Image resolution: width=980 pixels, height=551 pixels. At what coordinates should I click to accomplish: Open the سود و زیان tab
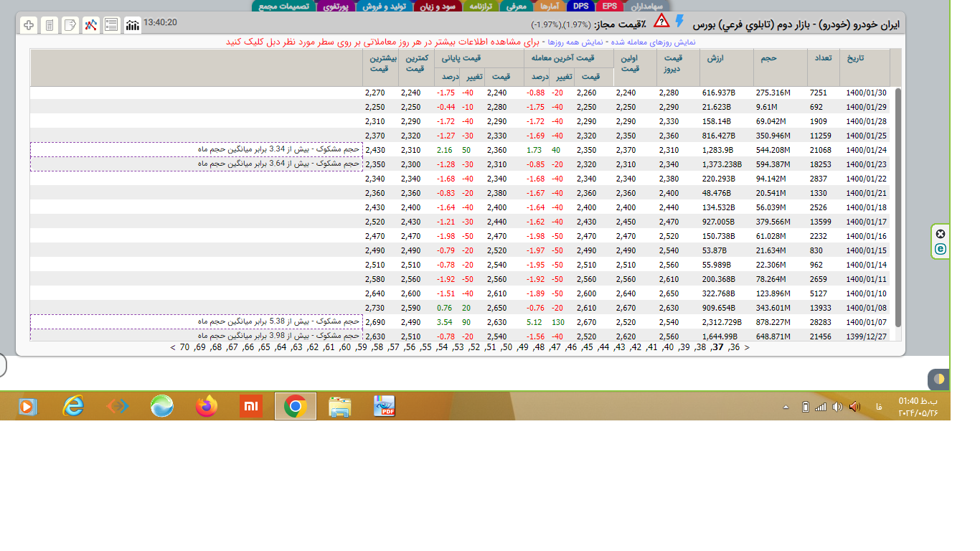tap(437, 6)
